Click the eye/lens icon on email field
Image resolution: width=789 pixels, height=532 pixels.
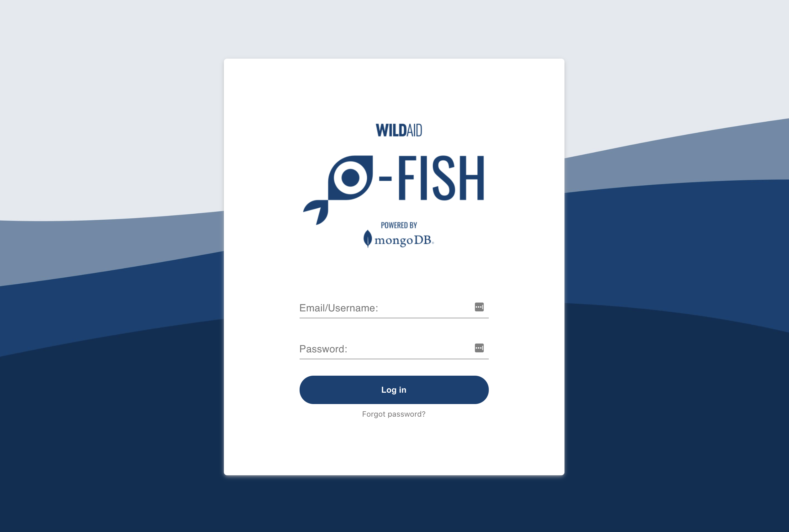coord(478,307)
